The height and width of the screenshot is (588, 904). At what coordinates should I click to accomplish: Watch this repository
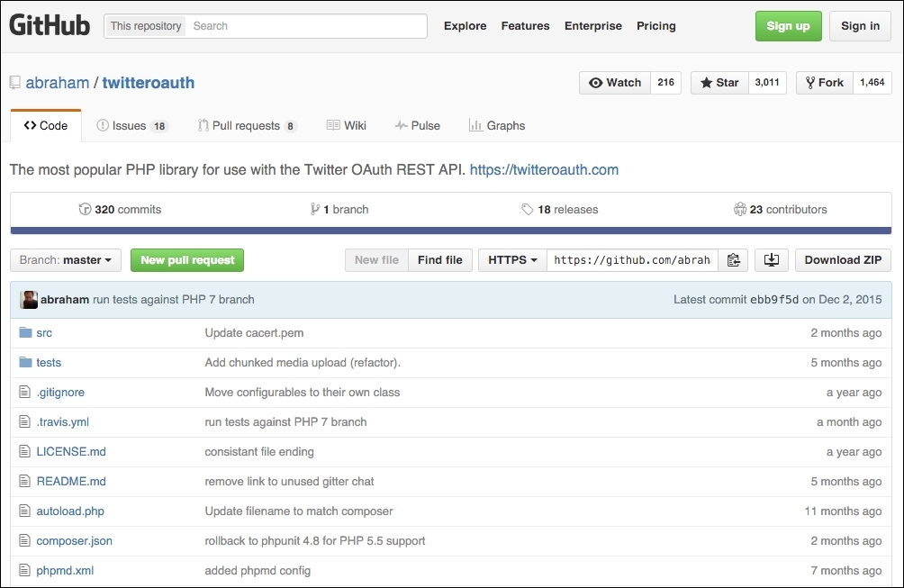615,82
